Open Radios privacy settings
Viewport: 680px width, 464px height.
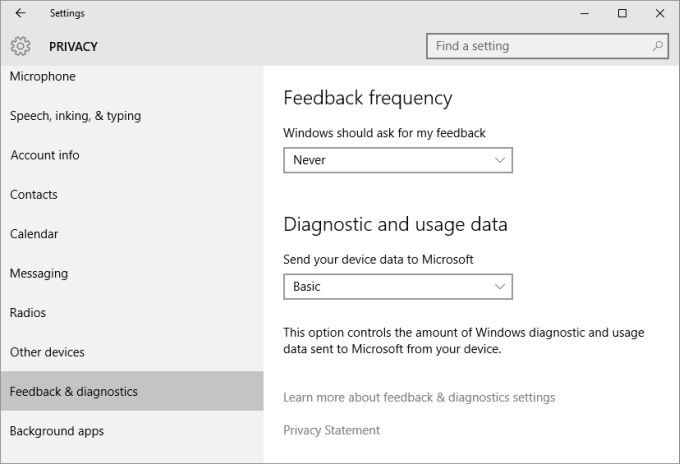pos(132,313)
